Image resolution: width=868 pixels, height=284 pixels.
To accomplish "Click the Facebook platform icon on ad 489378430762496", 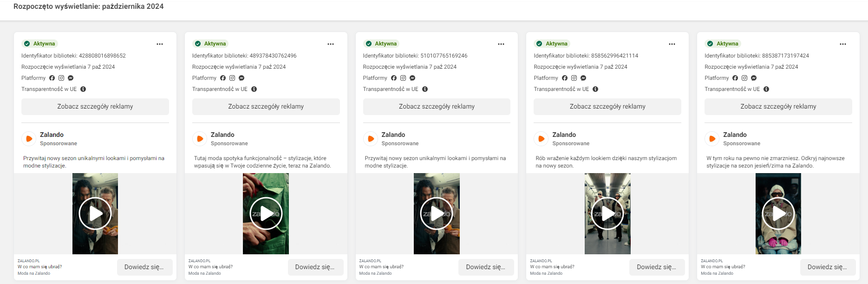I will click(x=223, y=78).
